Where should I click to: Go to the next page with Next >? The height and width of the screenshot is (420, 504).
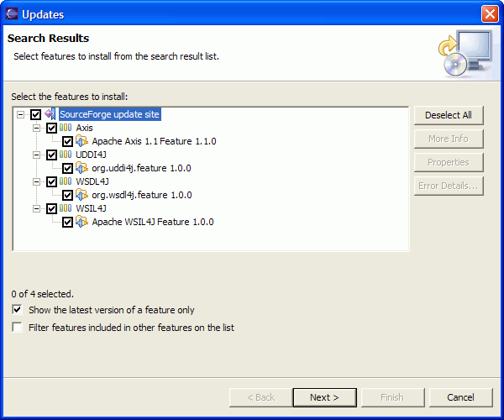pyautogui.click(x=324, y=397)
